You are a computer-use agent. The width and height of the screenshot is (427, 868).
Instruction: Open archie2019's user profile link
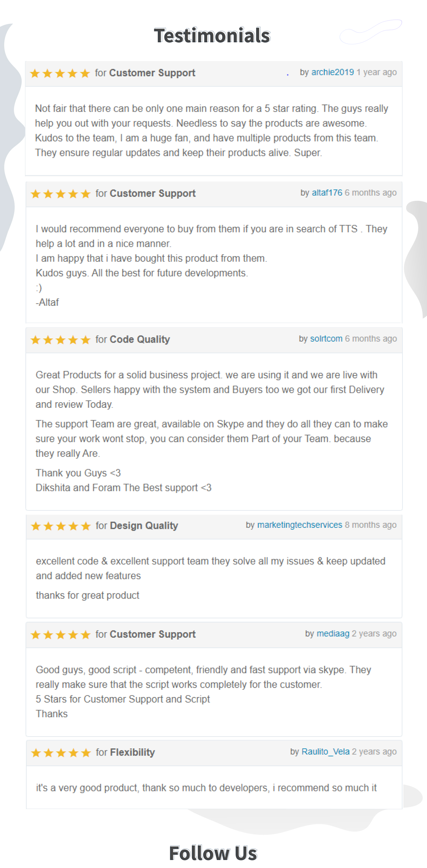(332, 72)
